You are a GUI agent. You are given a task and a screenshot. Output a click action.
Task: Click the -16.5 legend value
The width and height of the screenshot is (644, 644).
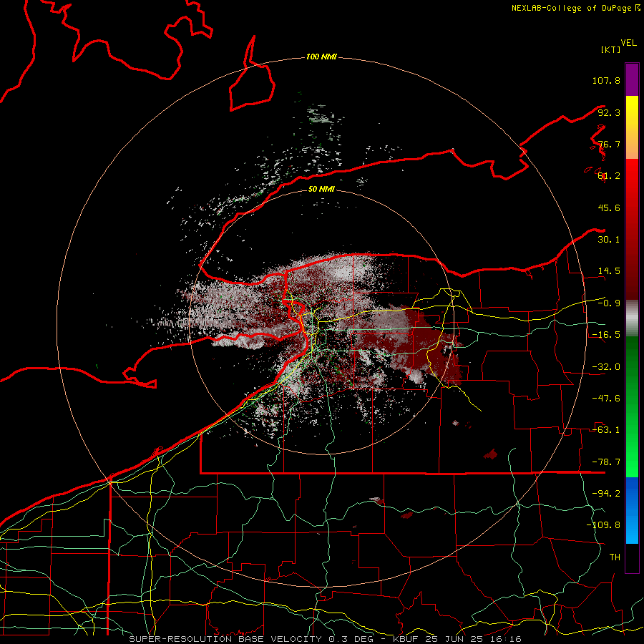(x=606, y=335)
